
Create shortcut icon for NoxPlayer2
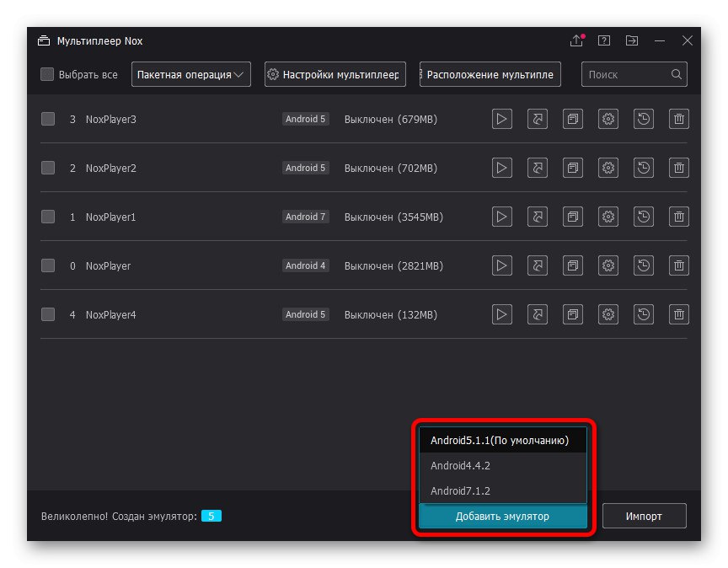(x=538, y=168)
